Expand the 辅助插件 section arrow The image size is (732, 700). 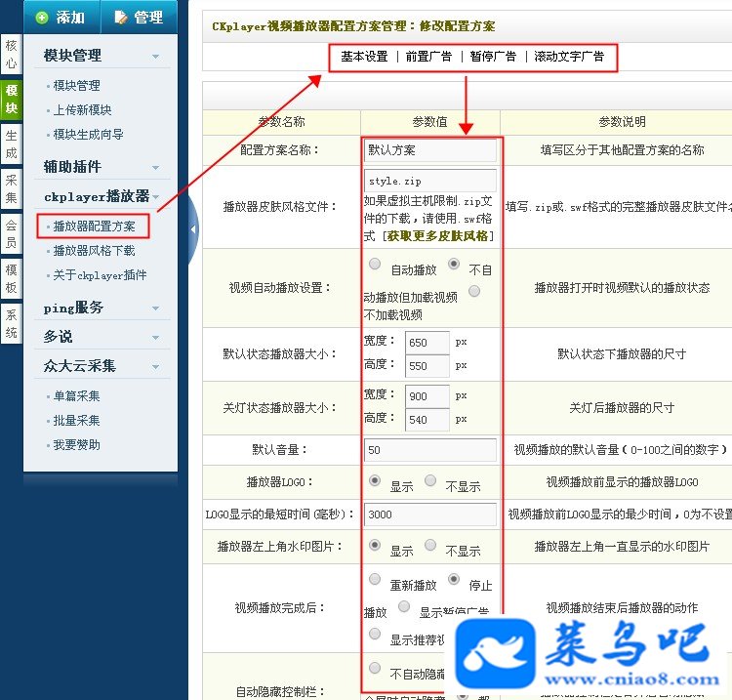tap(155, 168)
